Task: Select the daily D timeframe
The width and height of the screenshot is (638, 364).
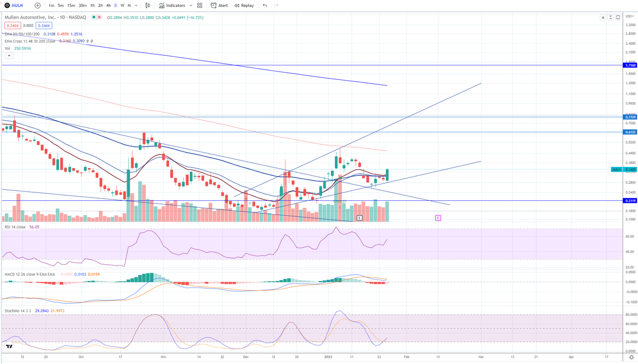Action: (116, 5)
